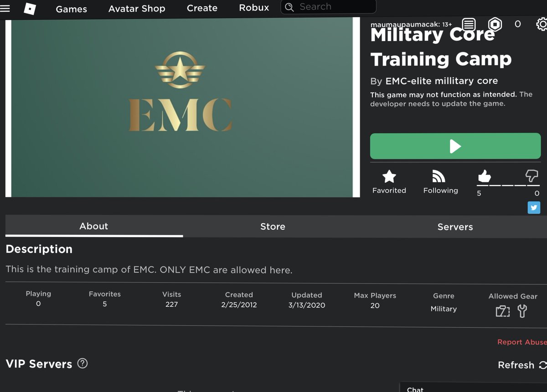Share the game via Twitter icon
This screenshot has height=392, width=547.
pyautogui.click(x=534, y=208)
